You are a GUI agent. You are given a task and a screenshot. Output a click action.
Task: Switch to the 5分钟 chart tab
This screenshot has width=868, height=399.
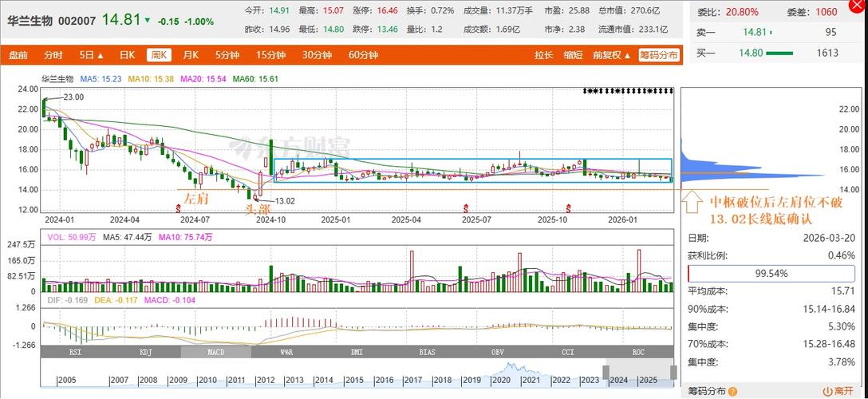tap(227, 55)
